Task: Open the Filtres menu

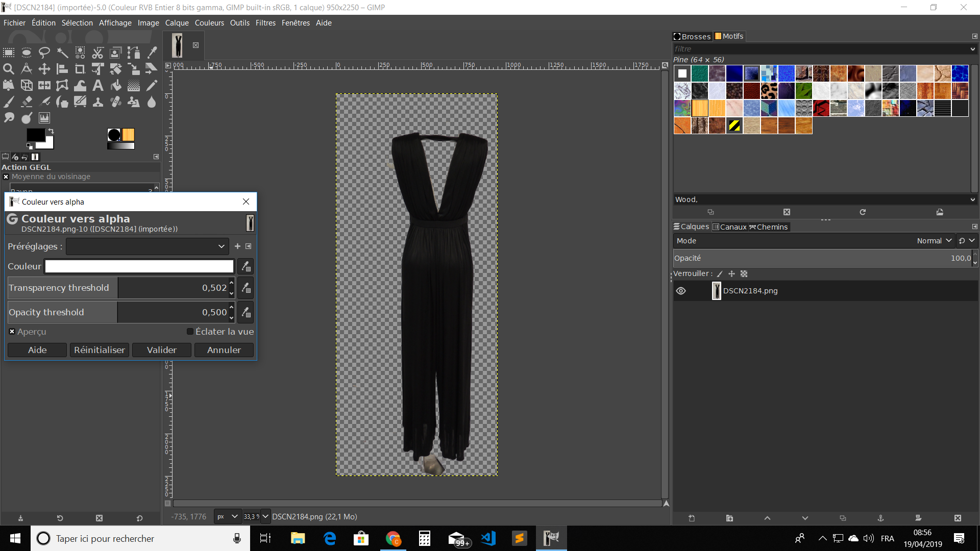Action: pos(265,23)
